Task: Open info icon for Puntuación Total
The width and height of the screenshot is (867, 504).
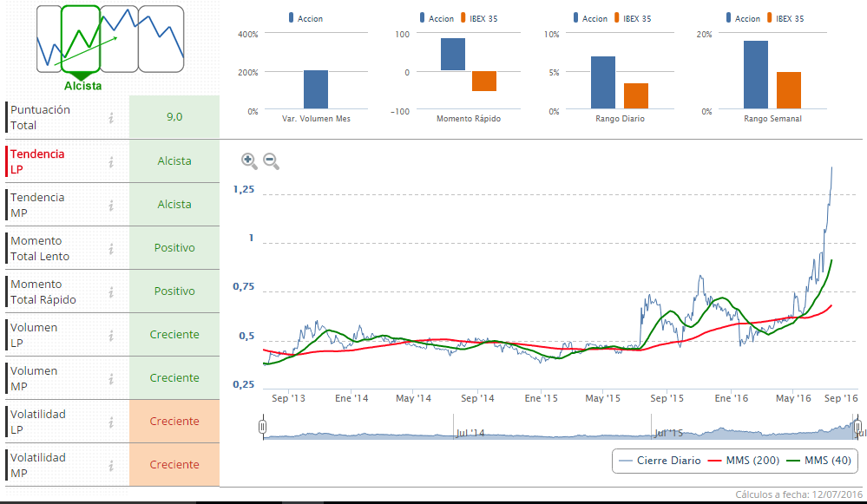Action: pyautogui.click(x=111, y=118)
